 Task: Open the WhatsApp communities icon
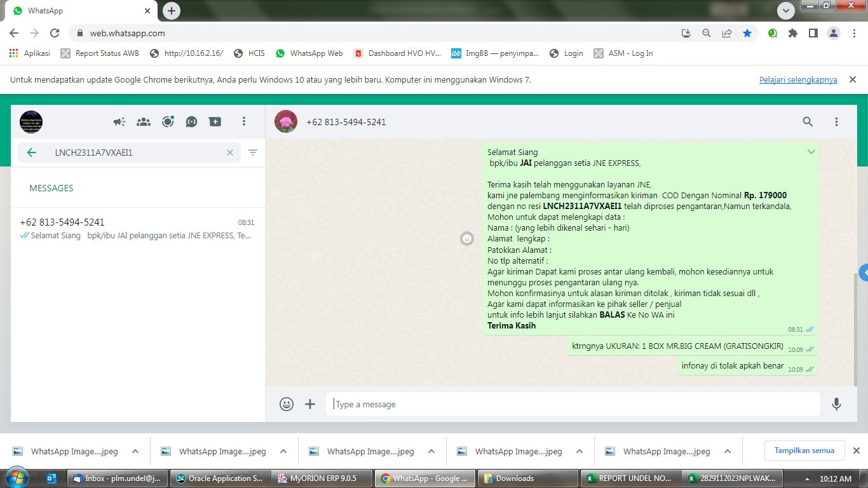pyautogui.click(x=144, y=121)
